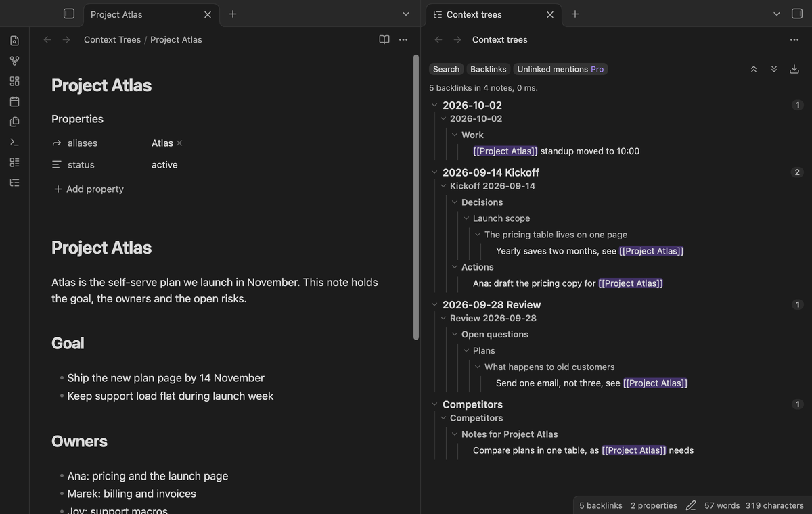Select the Context trees tab
Image resolution: width=812 pixels, height=514 pixels.
[494, 14]
